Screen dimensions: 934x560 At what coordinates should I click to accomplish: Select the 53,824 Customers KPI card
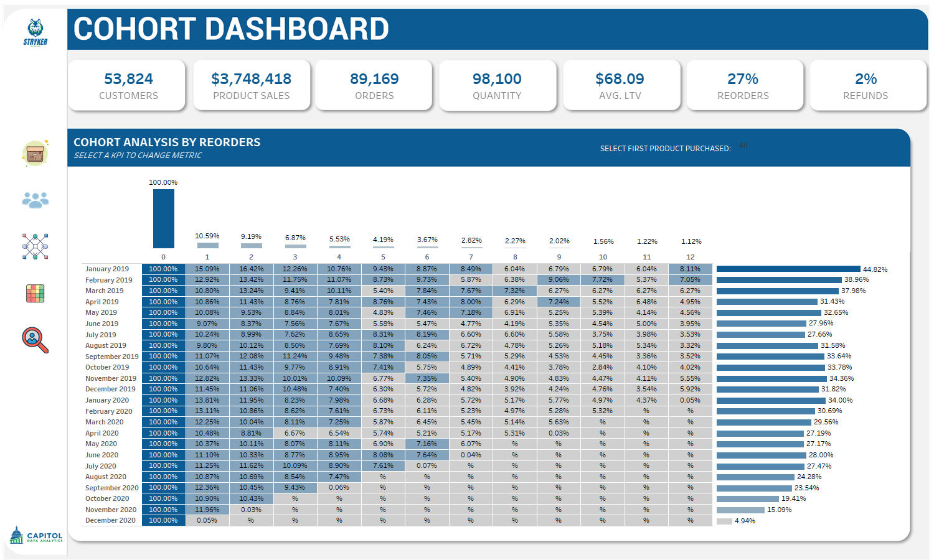click(x=127, y=85)
